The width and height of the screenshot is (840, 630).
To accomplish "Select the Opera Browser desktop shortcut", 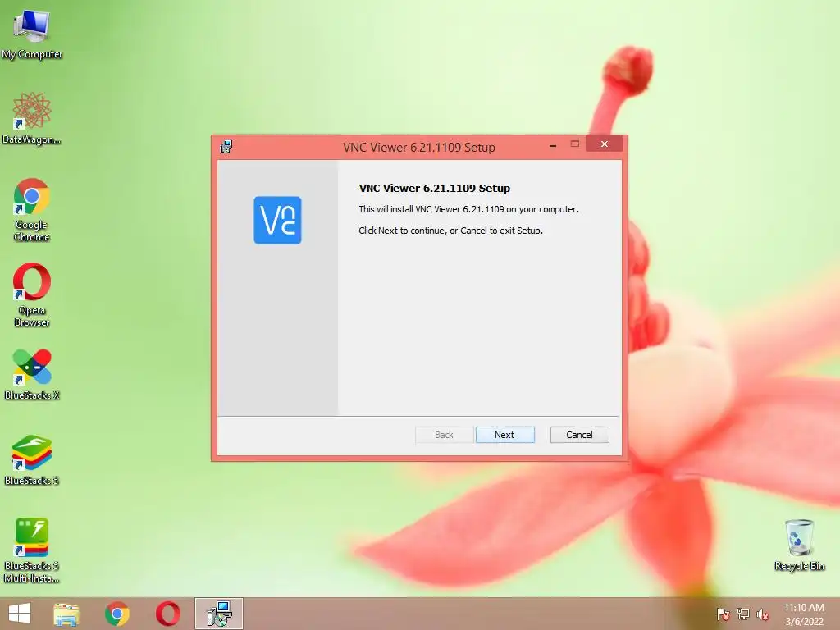I will [32, 294].
